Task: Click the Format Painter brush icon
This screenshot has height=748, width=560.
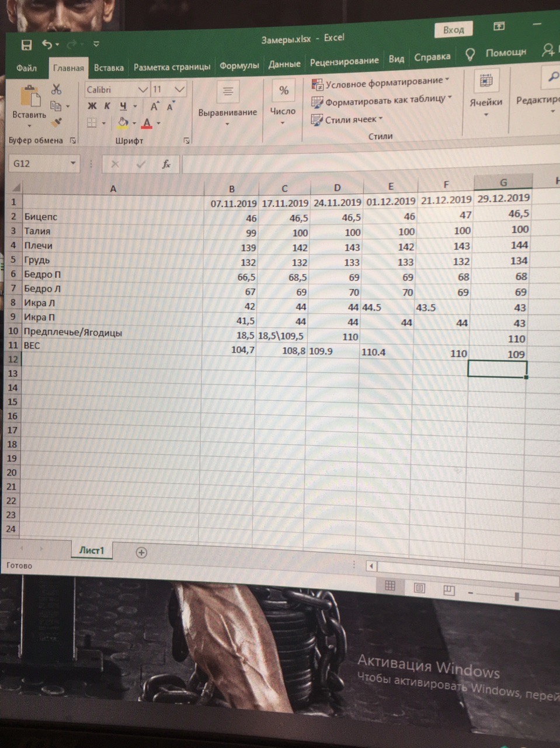Action: (57, 123)
